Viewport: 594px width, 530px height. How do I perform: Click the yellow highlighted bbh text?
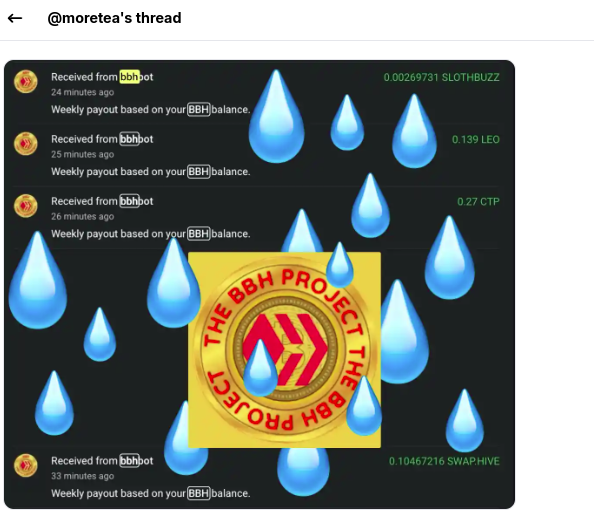point(130,77)
